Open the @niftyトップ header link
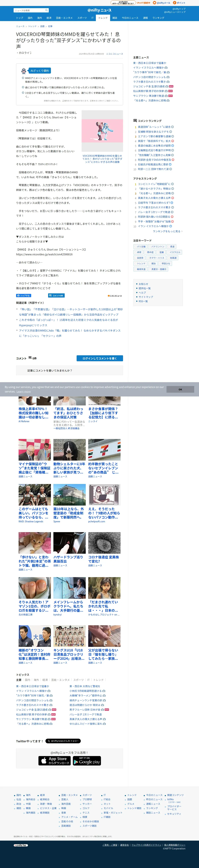Viewport: 199px width, 868px height. (x=179, y=9)
